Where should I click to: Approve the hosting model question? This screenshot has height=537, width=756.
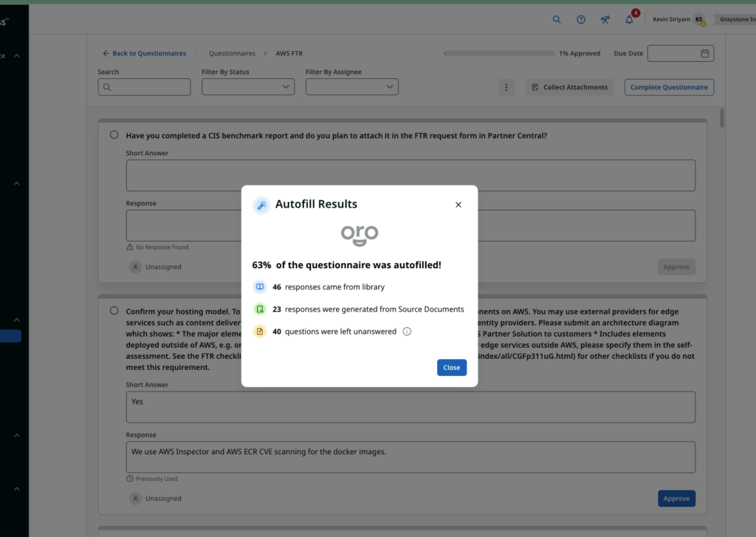(676, 499)
